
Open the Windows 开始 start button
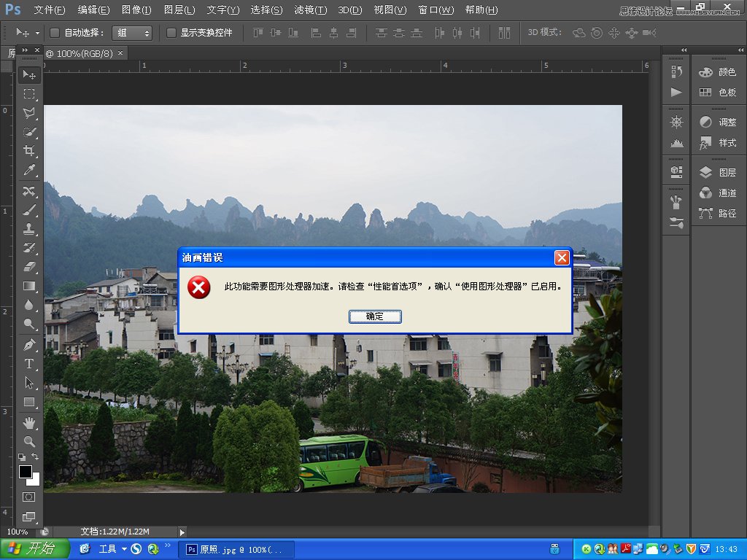click(34, 549)
